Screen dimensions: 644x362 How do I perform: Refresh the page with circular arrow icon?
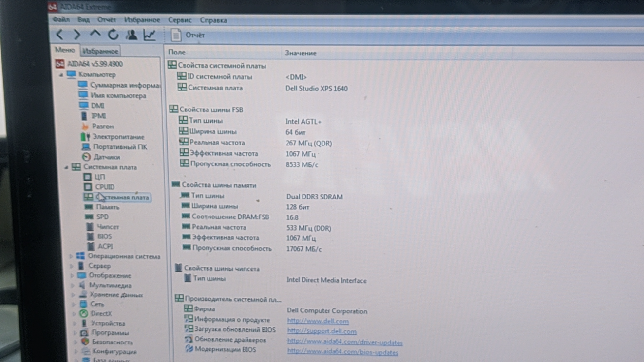(113, 35)
